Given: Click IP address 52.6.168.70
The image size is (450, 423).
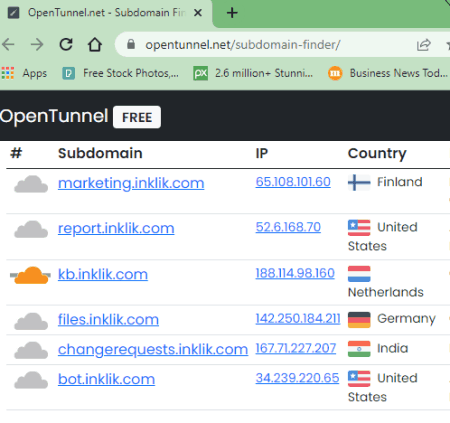Looking at the screenshot, I should tap(288, 227).
